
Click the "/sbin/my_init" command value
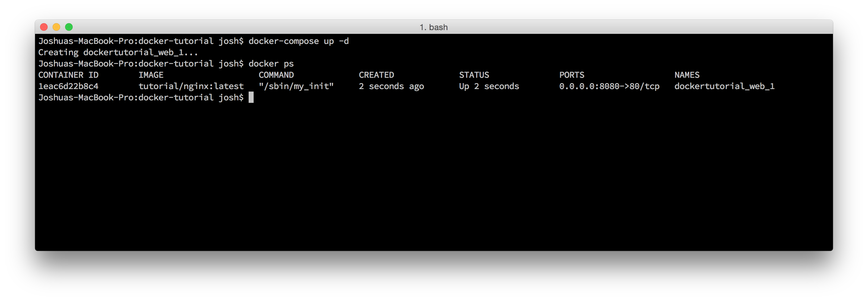pyautogui.click(x=296, y=86)
